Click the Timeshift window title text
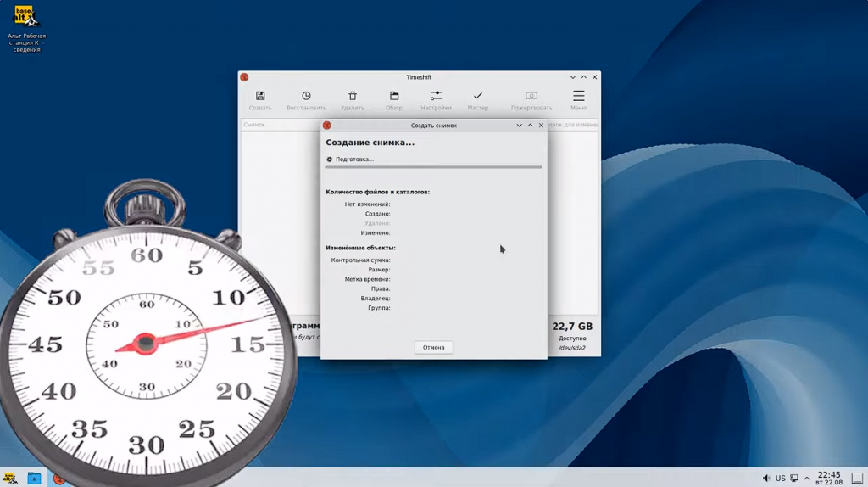Screen dimensions: 868x487 click(x=419, y=77)
